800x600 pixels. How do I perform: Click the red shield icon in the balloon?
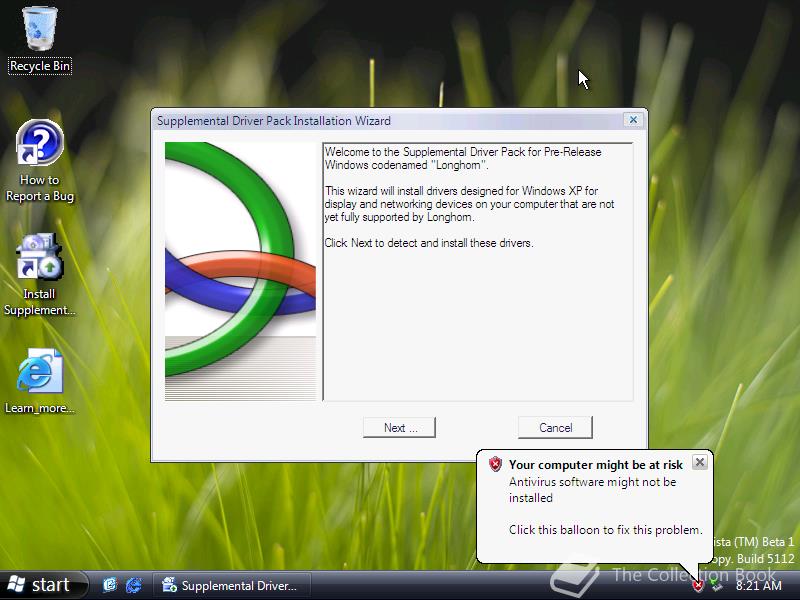click(495, 464)
